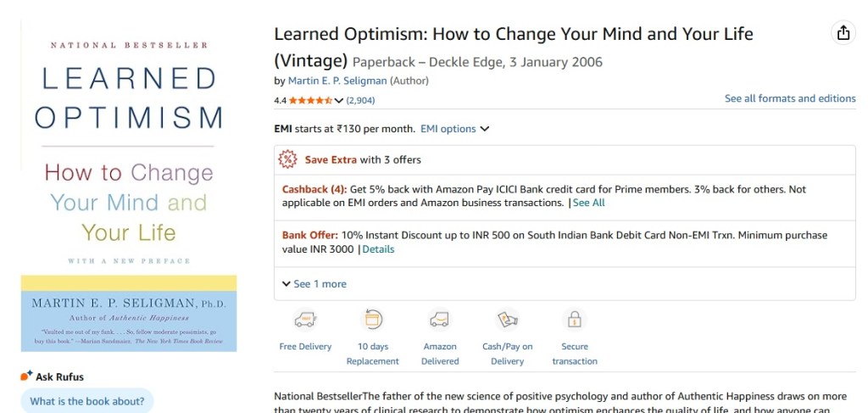Open Bank Offer Details link

(x=378, y=249)
